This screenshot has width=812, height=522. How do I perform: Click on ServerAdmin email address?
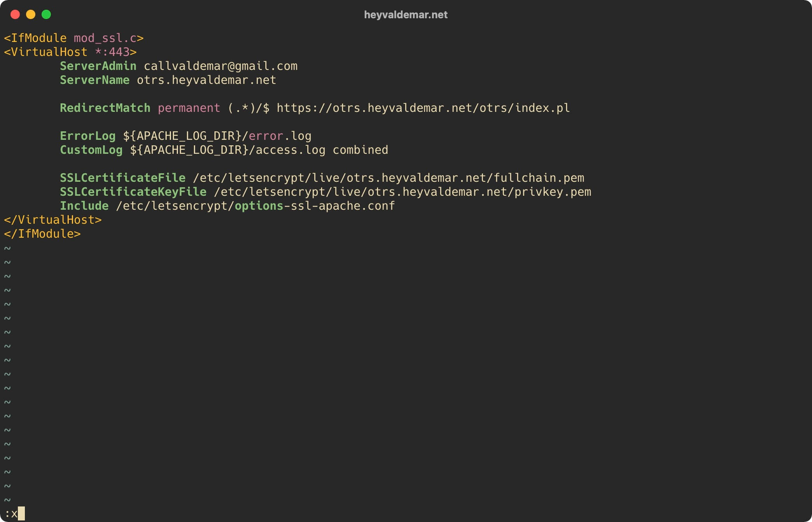(x=220, y=66)
